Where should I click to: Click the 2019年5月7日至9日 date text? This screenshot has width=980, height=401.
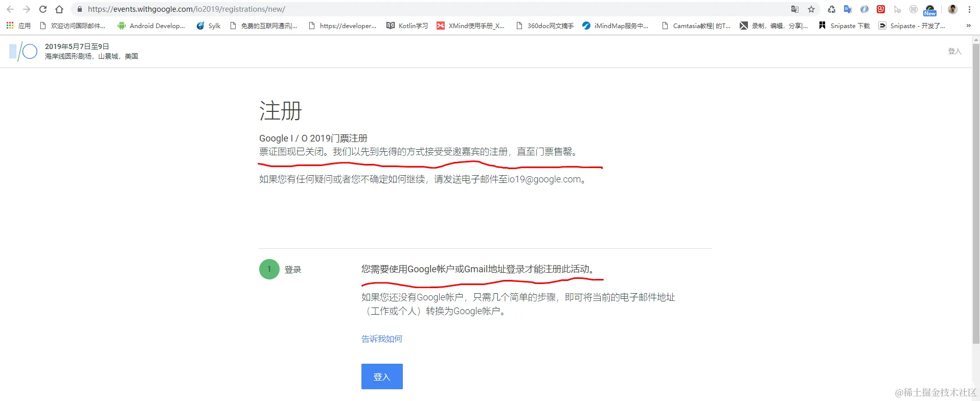click(77, 46)
